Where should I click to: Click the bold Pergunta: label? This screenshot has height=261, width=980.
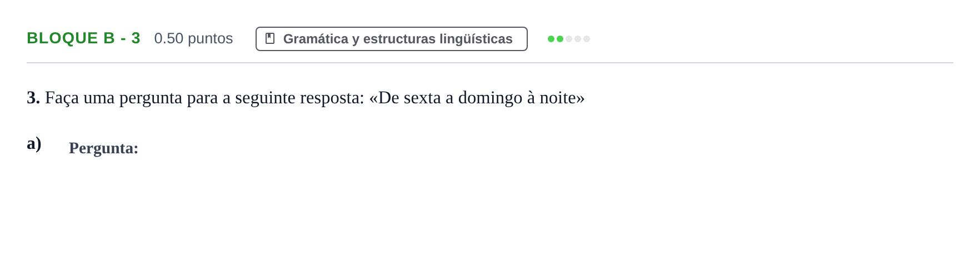click(103, 148)
